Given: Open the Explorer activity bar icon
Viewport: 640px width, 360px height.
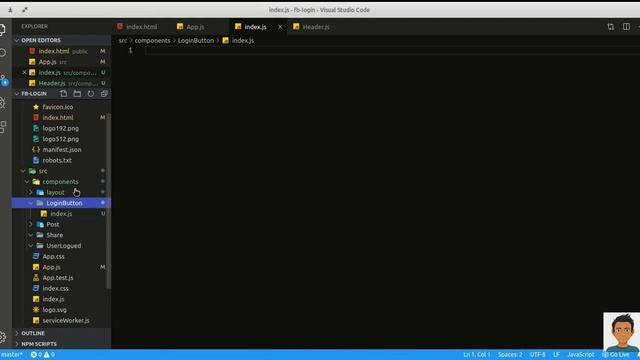Looking at the screenshot, I should [3, 29].
